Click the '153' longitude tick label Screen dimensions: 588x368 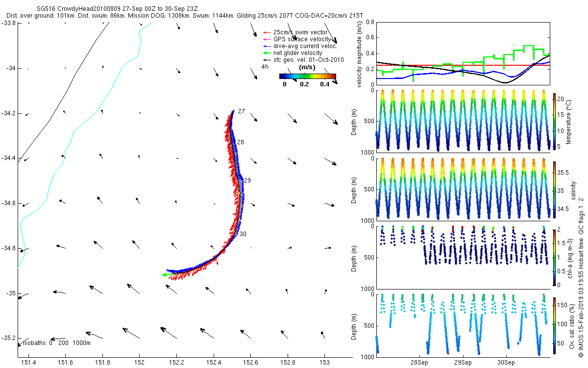coord(324,363)
